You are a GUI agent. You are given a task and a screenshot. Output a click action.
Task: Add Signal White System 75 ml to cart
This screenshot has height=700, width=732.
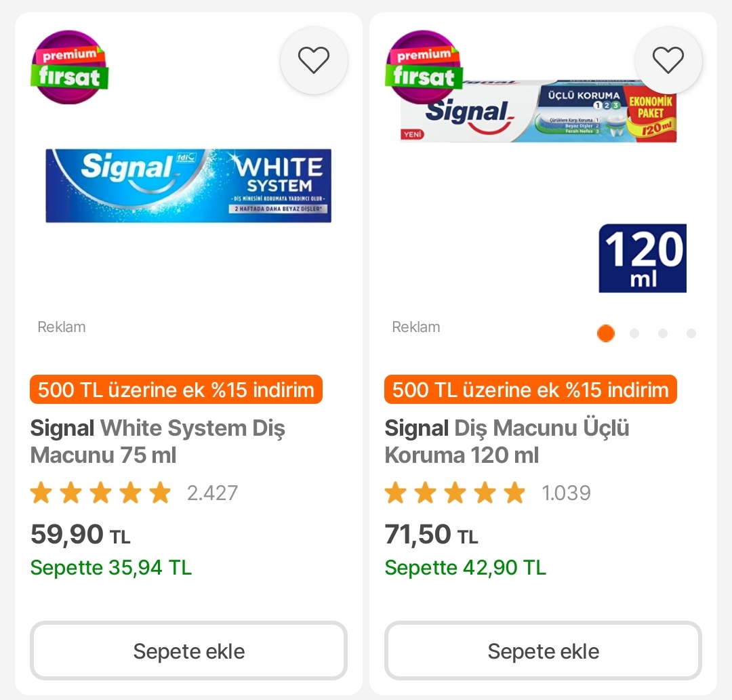coord(188,651)
